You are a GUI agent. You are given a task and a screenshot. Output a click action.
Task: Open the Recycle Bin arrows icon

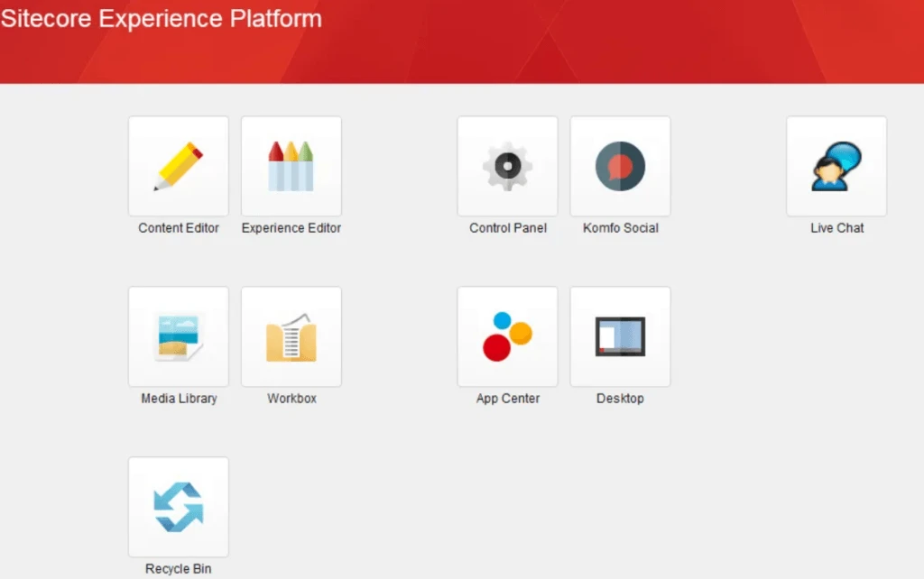(179, 507)
